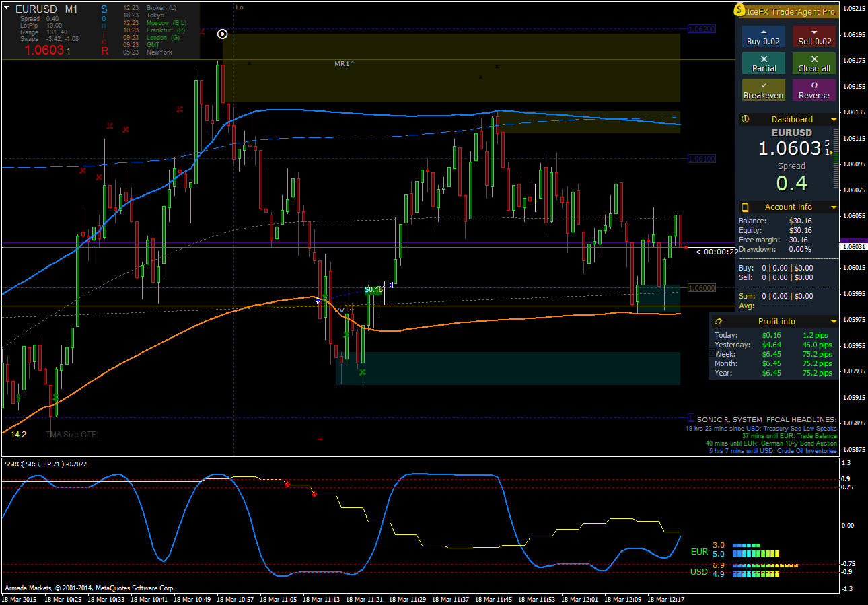Toggle the EURUSD M1 info panel triangle
This screenshot has height=605, width=868.
click(x=7, y=9)
